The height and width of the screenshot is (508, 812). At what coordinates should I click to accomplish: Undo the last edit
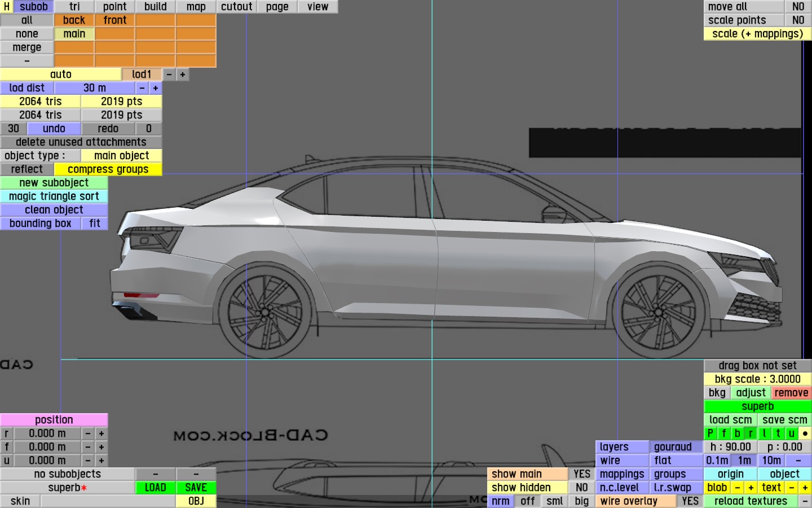click(x=54, y=129)
